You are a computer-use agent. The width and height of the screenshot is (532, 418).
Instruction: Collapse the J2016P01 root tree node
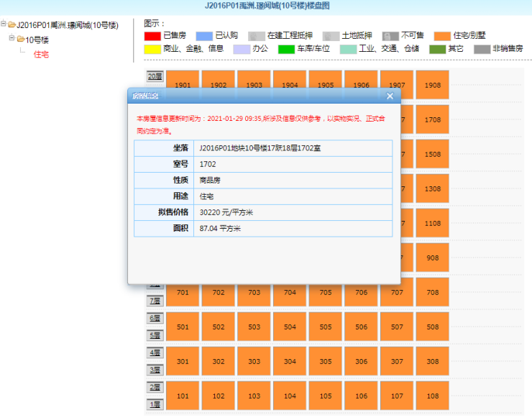(x=4, y=25)
